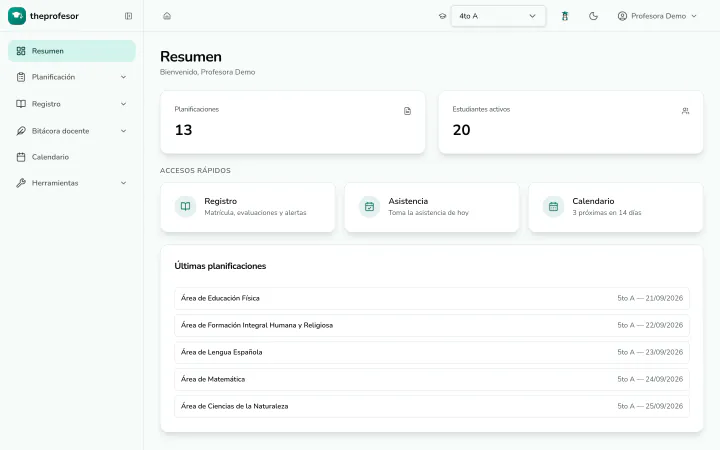Go to the home breadcrumb icon
This screenshot has width=720, height=450.
point(167,16)
